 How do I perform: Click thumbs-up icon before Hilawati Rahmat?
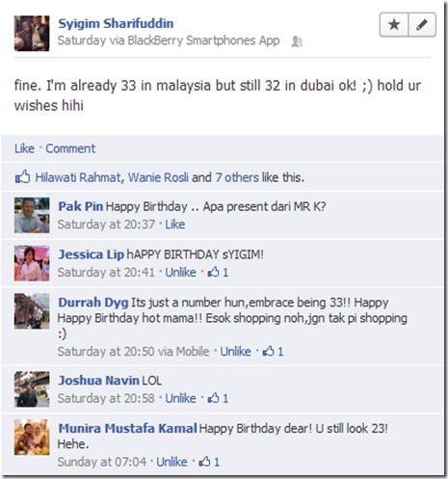(x=22, y=176)
